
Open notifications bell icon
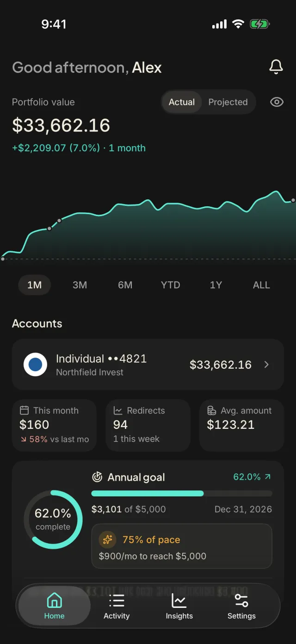pyautogui.click(x=276, y=67)
